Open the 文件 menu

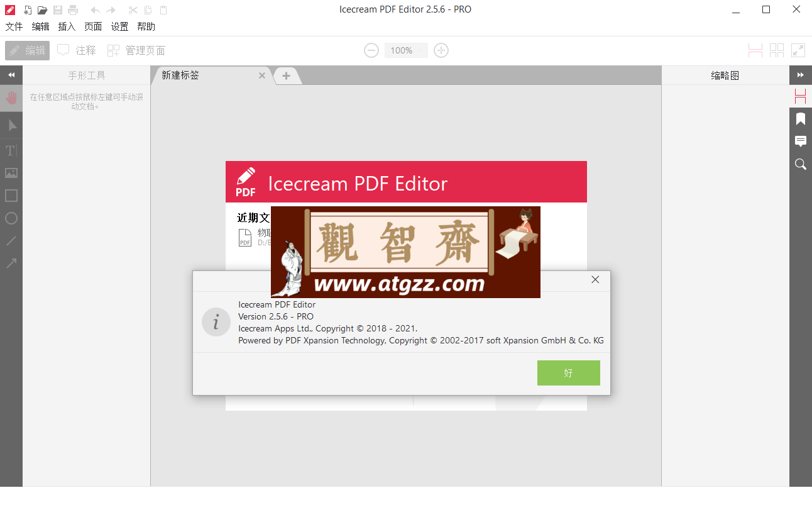pos(14,26)
